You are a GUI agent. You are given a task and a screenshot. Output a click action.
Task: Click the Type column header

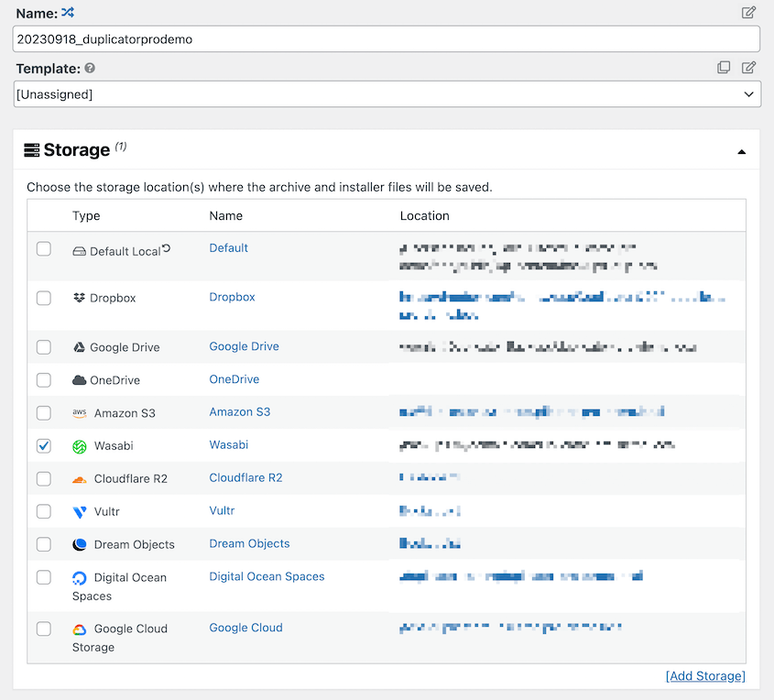(86, 215)
